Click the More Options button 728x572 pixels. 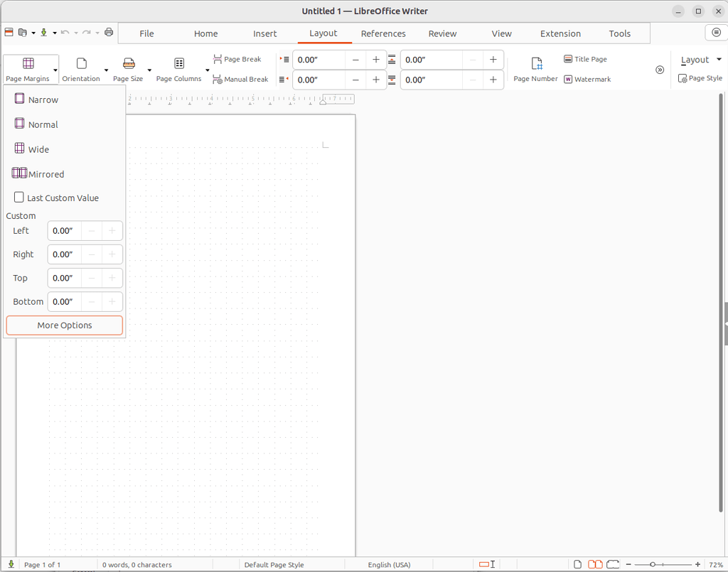click(64, 325)
